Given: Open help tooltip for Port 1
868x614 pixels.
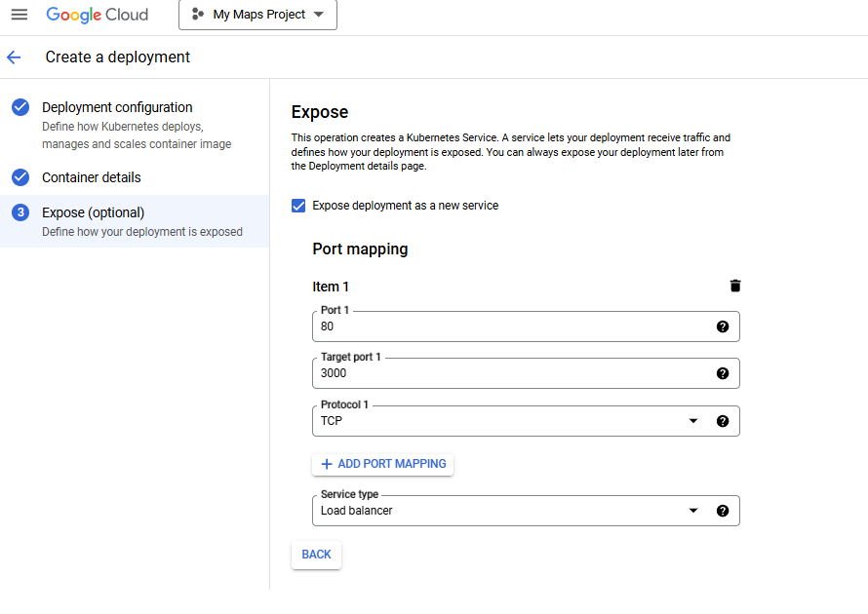Looking at the screenshot, I should click(723, 326).
